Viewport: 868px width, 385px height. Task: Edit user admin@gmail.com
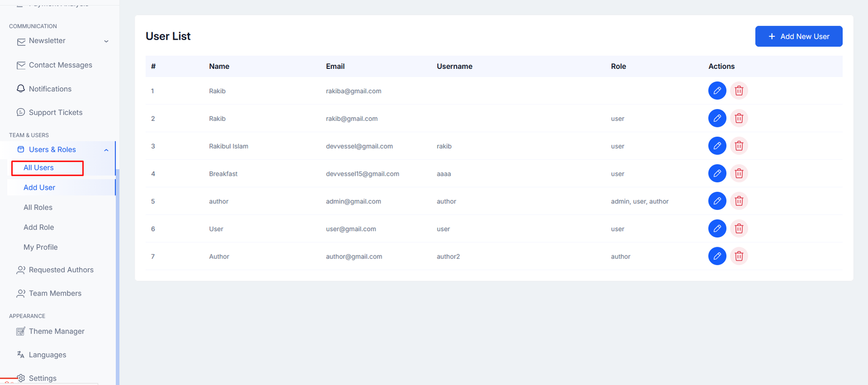pos(717,201)
